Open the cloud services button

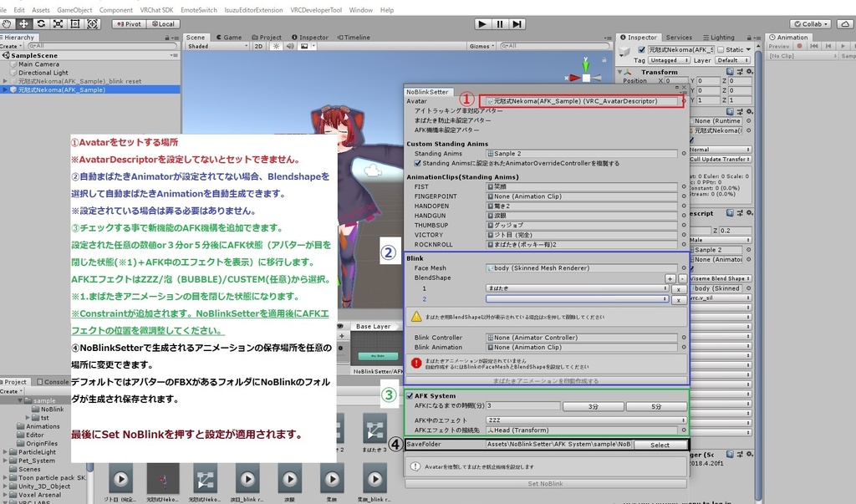click(845, 24)
